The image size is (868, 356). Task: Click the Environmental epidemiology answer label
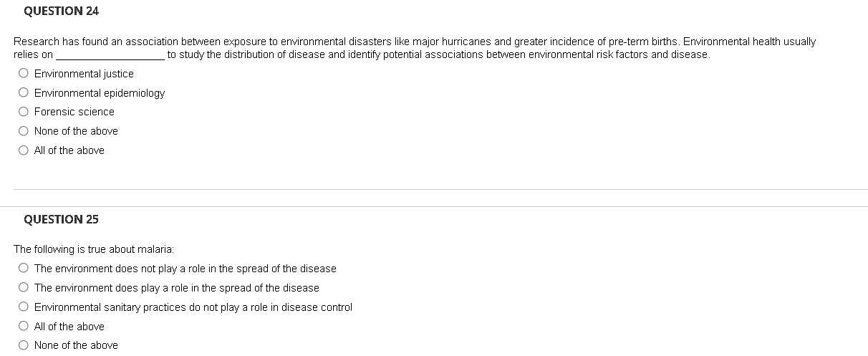pos(100,93)
